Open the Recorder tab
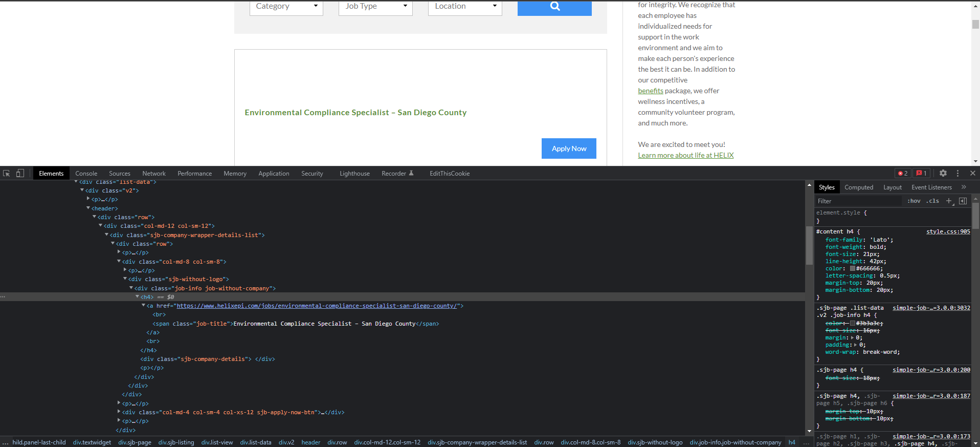The width and height of the screenshot is (980, 447). tap(397, 174)
